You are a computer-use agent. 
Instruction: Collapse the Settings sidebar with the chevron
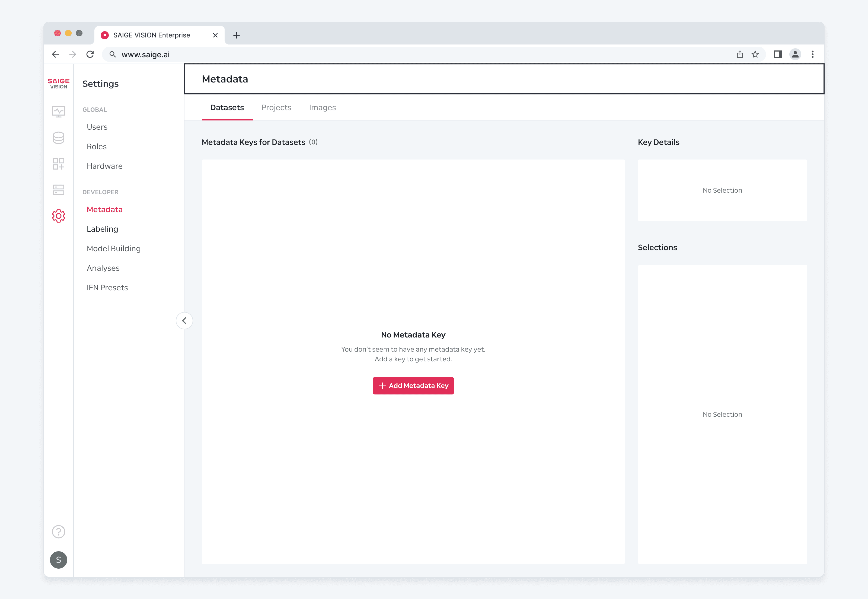pyautogui.click(x=184, y=320)
